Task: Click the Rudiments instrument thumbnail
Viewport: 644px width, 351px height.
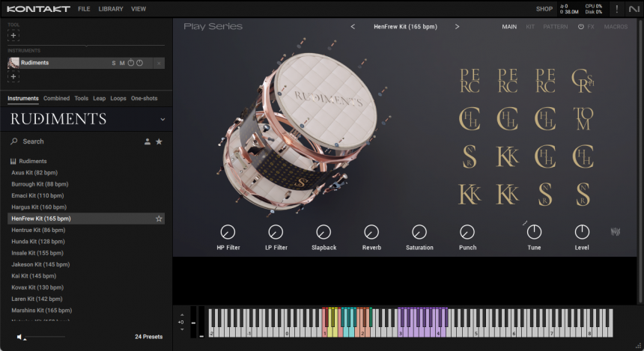Action: click(13, 63)
